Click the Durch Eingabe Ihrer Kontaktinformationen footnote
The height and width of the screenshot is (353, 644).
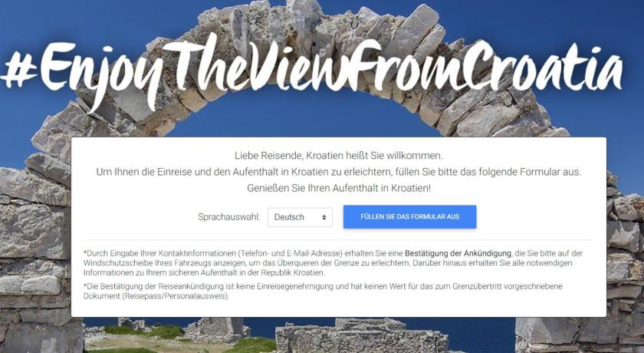point(333,262)
